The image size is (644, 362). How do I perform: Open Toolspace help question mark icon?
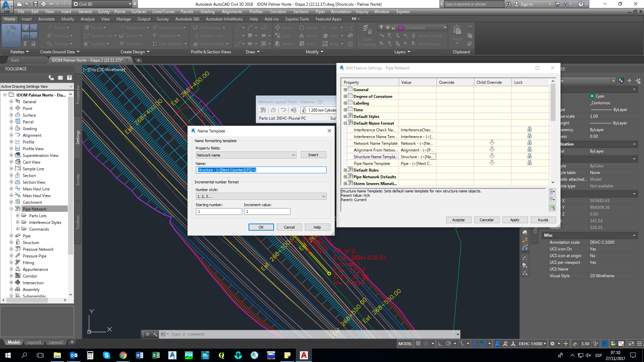coord(69,77)
